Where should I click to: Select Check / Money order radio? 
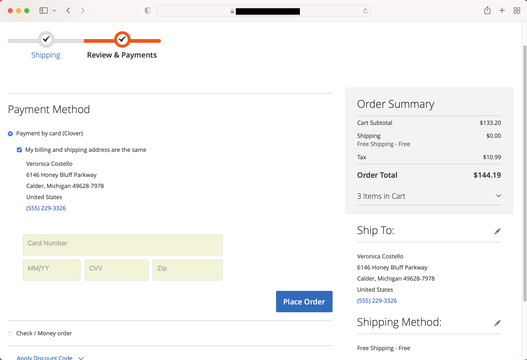(x=10, y=333)
